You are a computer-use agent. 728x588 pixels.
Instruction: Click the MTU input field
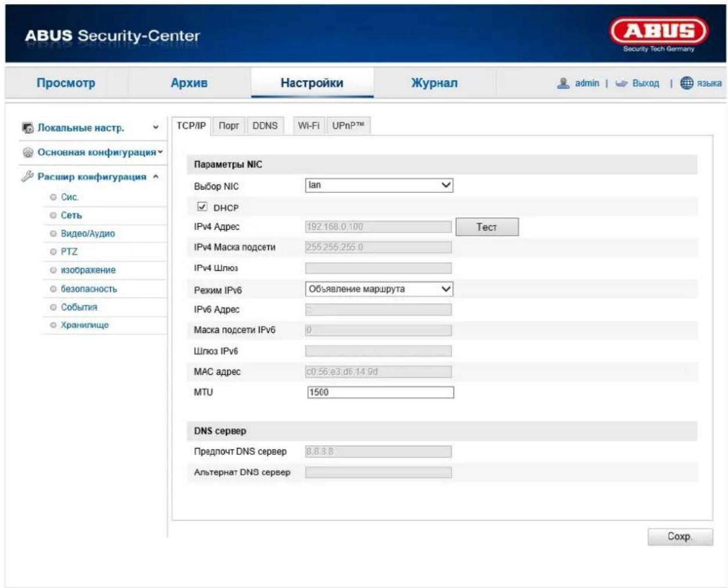click(x=380, y=392)
